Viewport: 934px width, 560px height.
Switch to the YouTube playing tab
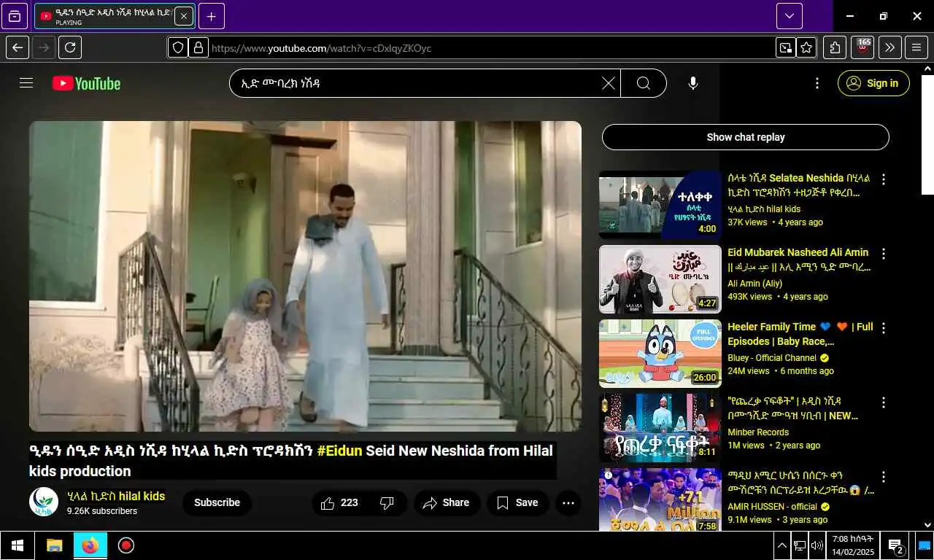point(106,16)
